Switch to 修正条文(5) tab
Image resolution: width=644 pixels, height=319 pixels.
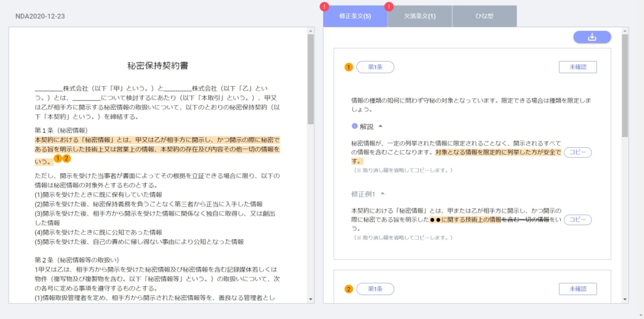click(355, 16)
